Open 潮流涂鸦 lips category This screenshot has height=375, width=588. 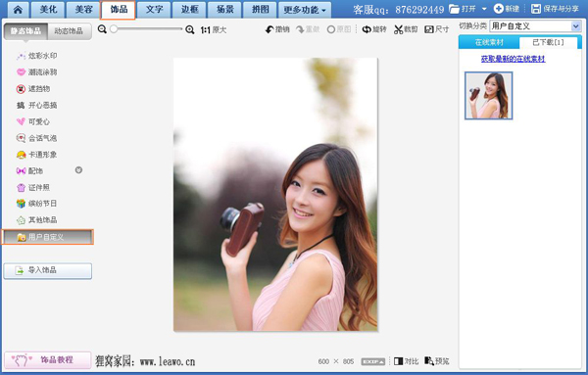click(37, 71)
